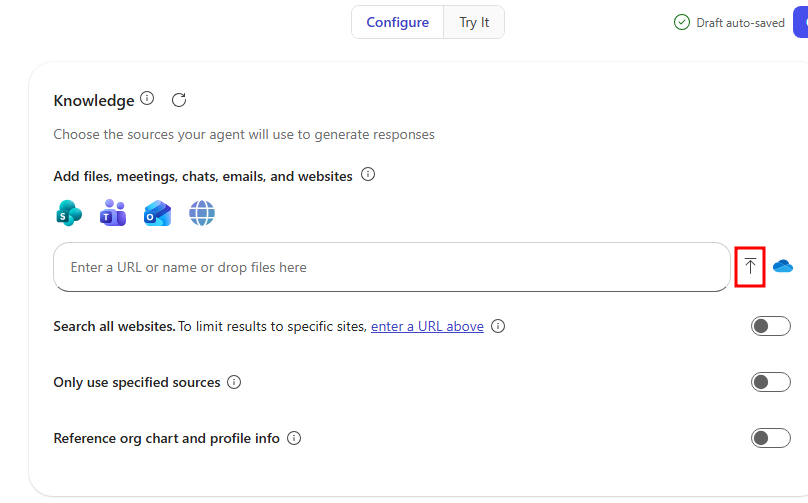Viewport: 808px width, 503px height.
Task: Enable the Search all websites toggle
Action: pyautogui.click(x=770, y=326)
